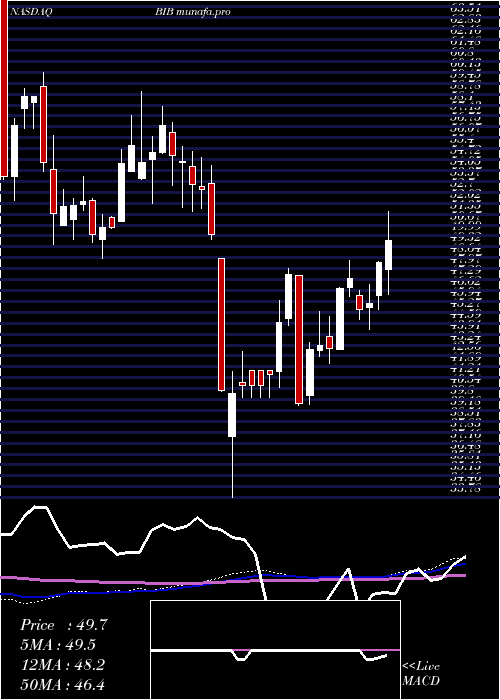The width and height of the screenshot is (500, 700).
Task: Select the Price : 49.7 readout
Action: click(x=64, y=625)
